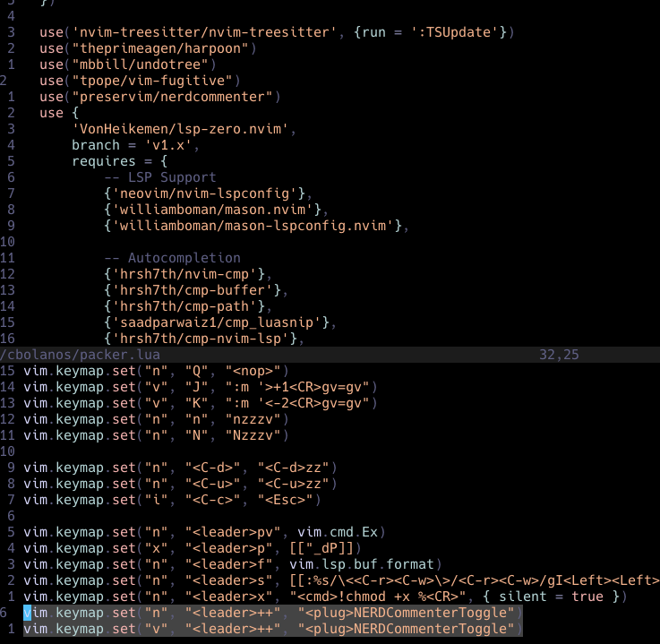Click the visual-mode NERDCommenterToggle keymap line
This screenshot has height=644, width=660.
(x=273, y=629)
